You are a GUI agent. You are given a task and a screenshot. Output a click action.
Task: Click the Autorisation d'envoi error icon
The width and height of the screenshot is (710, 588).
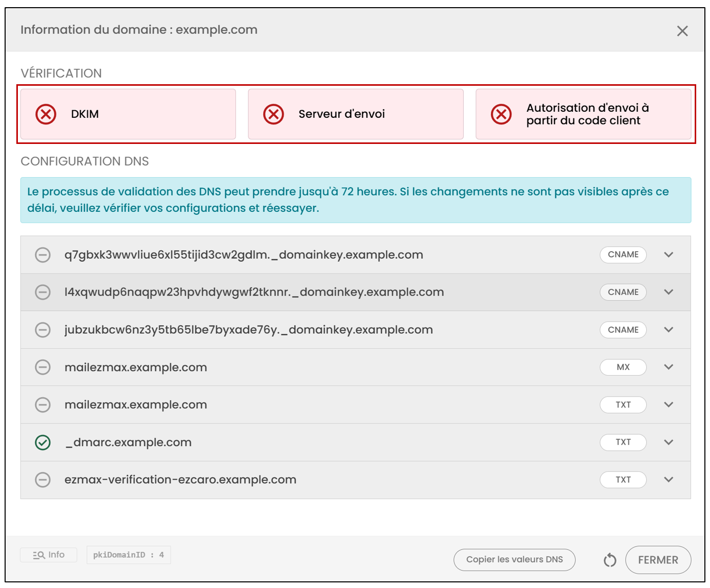coord(502,114)
